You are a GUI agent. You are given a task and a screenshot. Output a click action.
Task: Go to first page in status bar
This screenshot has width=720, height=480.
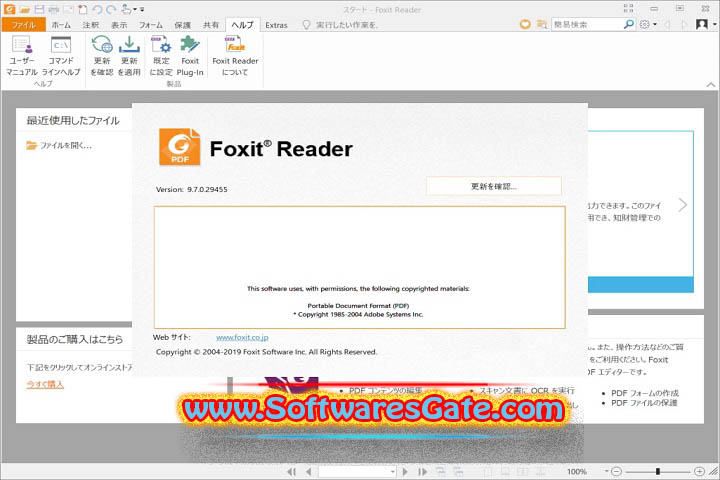[x=291, y=472]
